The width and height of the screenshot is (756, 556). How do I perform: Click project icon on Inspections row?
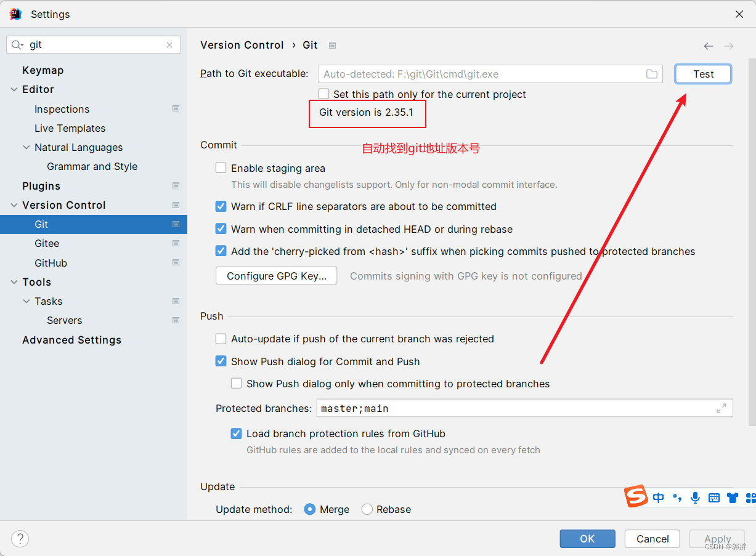click(176, 109)
